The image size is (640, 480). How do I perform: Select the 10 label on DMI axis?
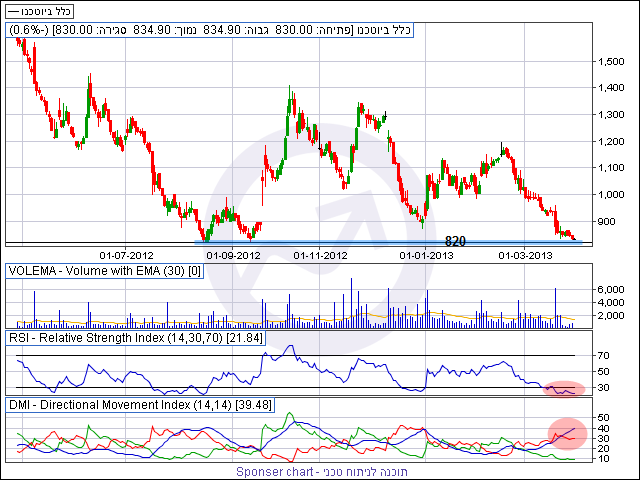604,459
